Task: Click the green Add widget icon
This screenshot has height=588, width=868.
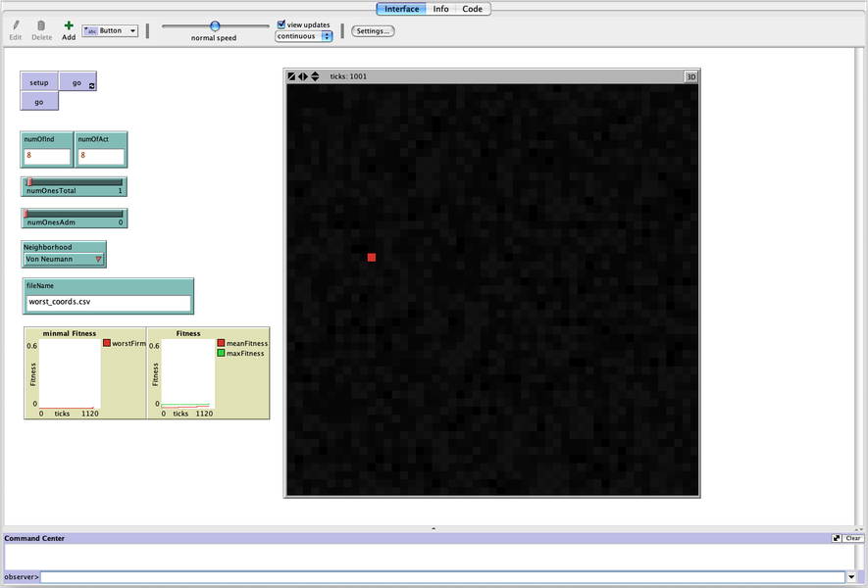Action: pyautogui.click(x=68, y=24)
